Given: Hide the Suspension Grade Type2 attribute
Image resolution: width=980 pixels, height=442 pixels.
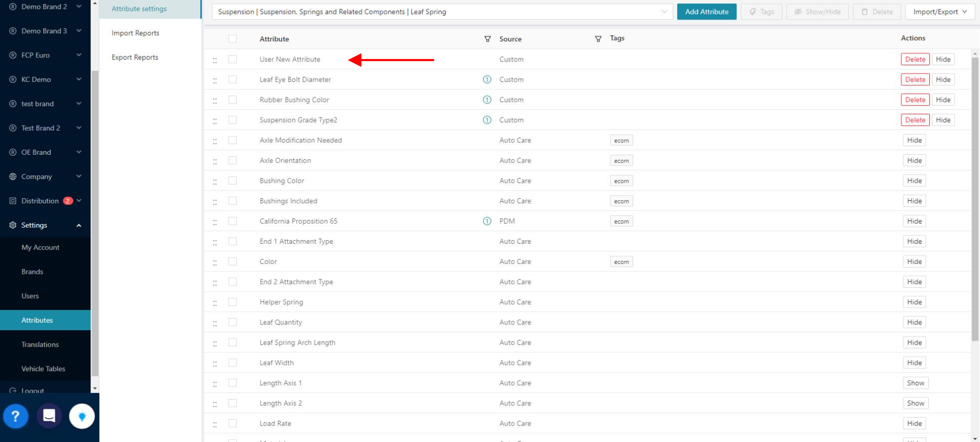Looking at the screenshot, I should [943, 120].
